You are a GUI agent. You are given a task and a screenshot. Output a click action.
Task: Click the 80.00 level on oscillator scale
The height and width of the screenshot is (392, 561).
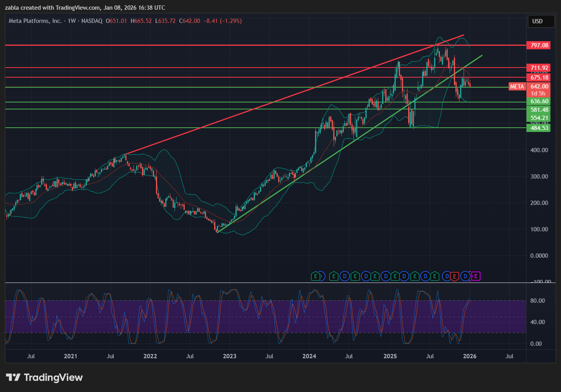coord(537,301)
